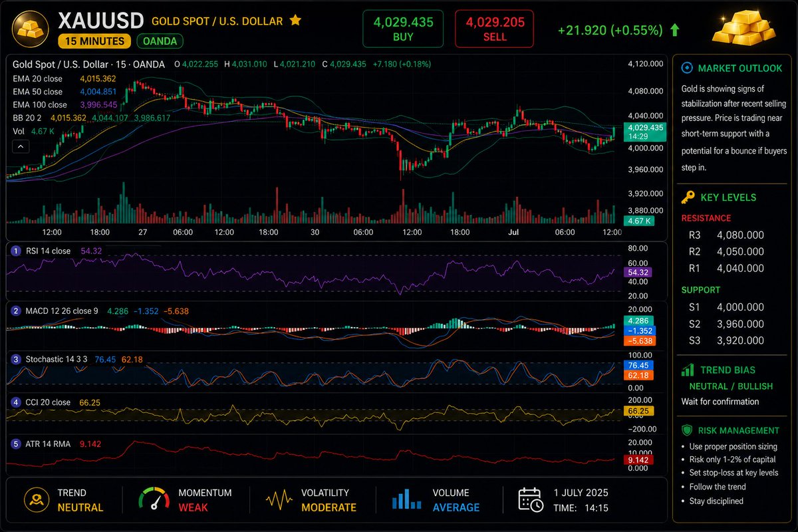Toggle the favorite star next to Gold Spot
The height and width of the screenshot is (532, 798).
click(295, 21)
